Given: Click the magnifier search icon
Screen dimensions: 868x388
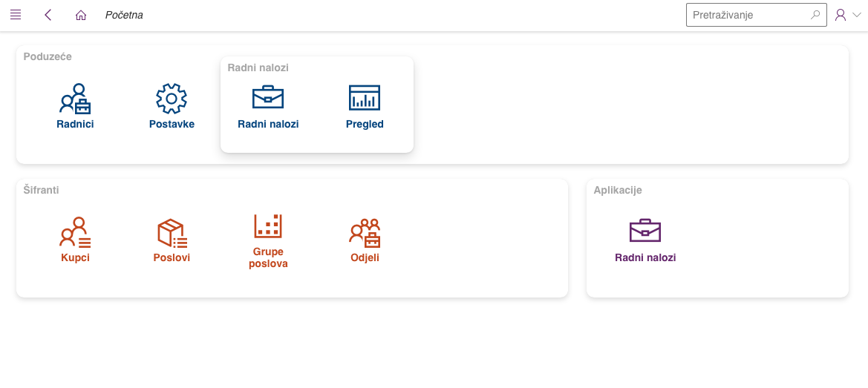Looking at the screenshot, I should pos(815,15).
